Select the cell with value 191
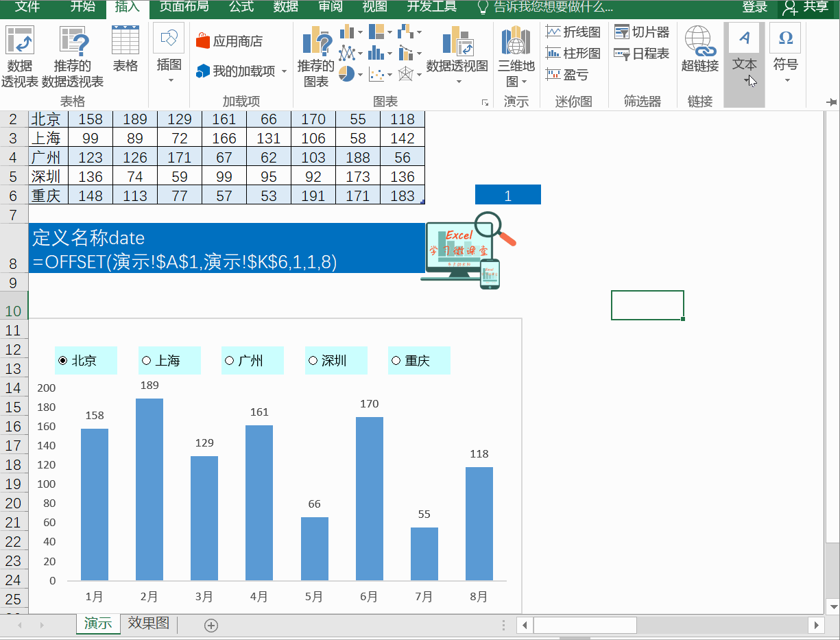 pos(313,195)
